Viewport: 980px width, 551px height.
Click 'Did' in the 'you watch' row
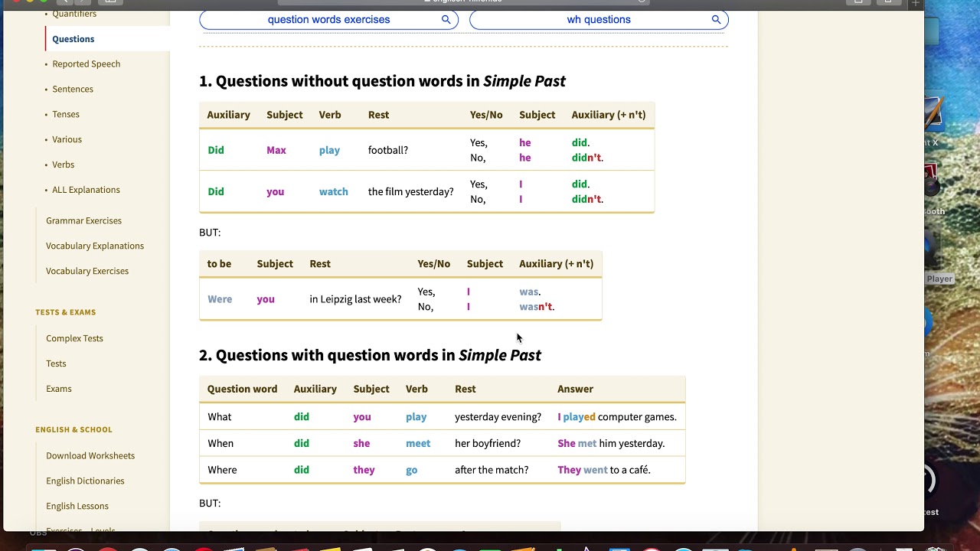coord(216,191)
